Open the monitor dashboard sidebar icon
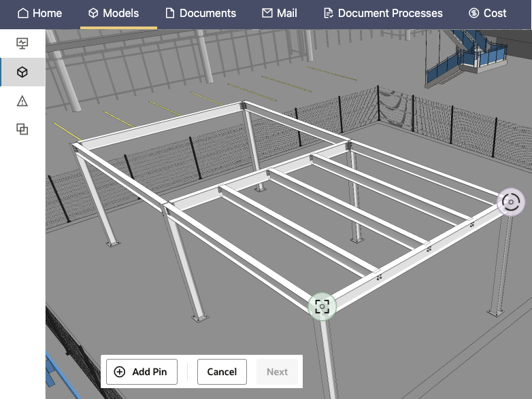Screen dimensions: 532x399 click(x=22, y=44)
